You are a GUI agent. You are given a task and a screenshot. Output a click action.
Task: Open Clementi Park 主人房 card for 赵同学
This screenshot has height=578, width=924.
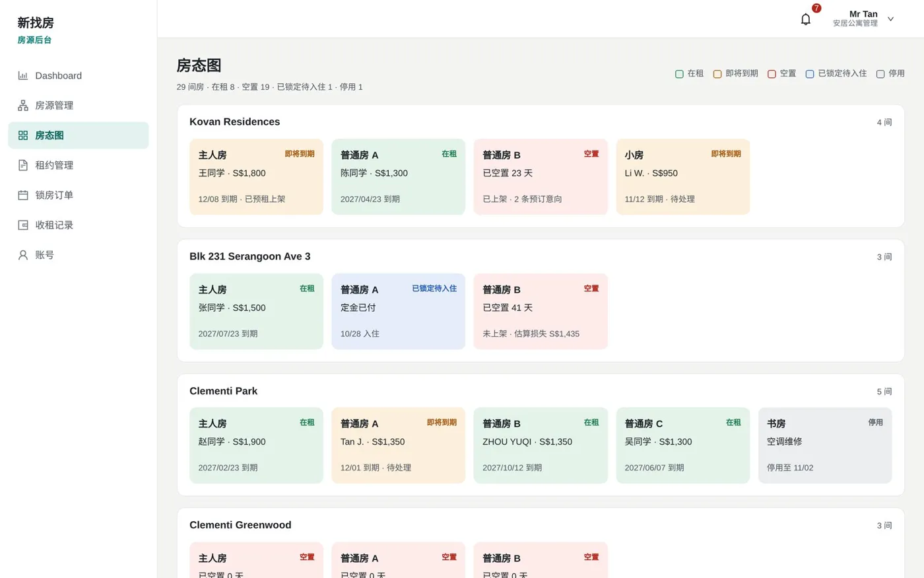(256, 445)
